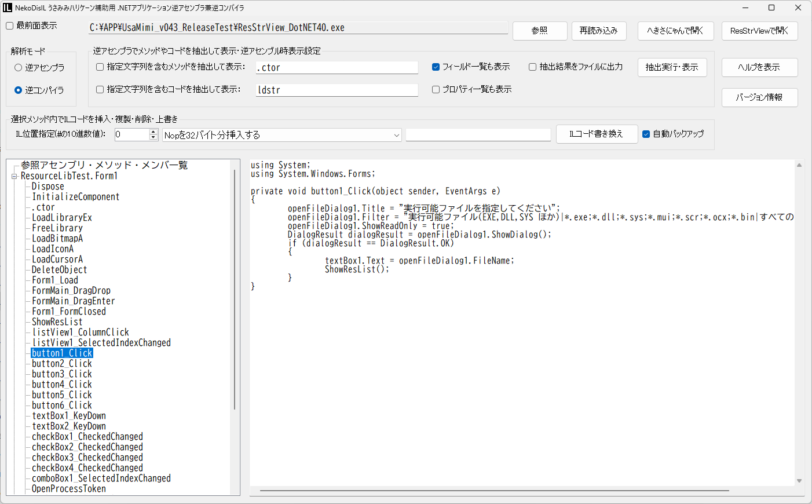Select listView1_ColumnClick in the tree
Viewport: 812px width, 504px height.
(x=81, y=333)
